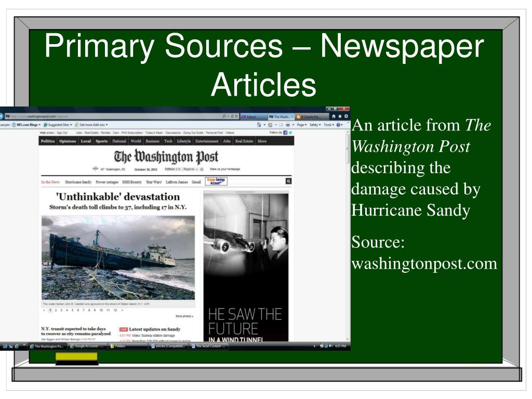The width and height of the screenshot is (532, 399).
Task: Open the Safety dropdown menu
Action: coord(315,125)
